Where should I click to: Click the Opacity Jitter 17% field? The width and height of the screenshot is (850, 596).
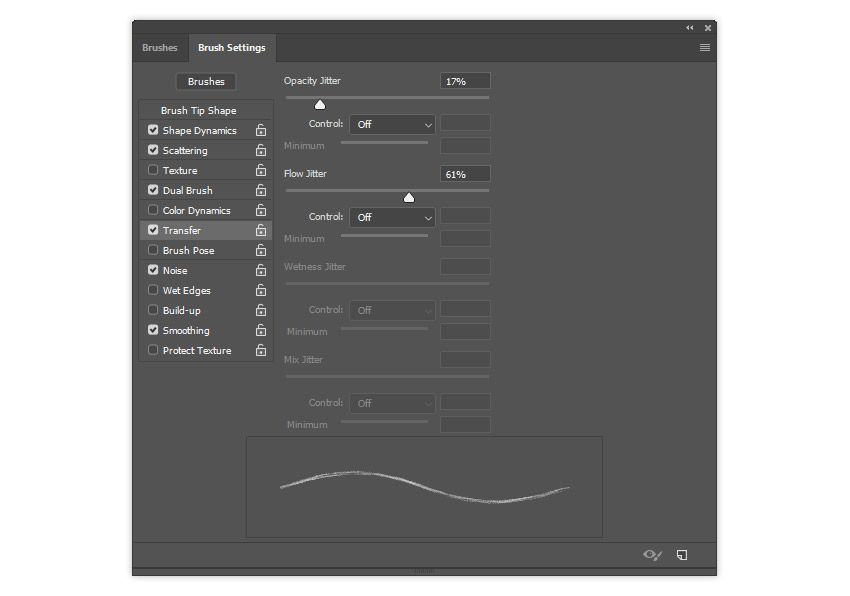(465, 81)
